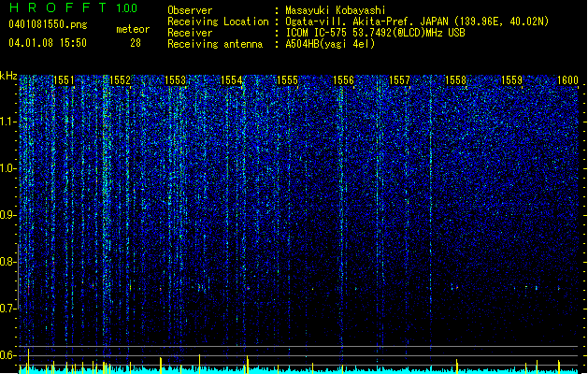Viewport: 588px width, 374px height.
Task: Click the 1.1 kHz axis label
Action: [x=8, y=122]
